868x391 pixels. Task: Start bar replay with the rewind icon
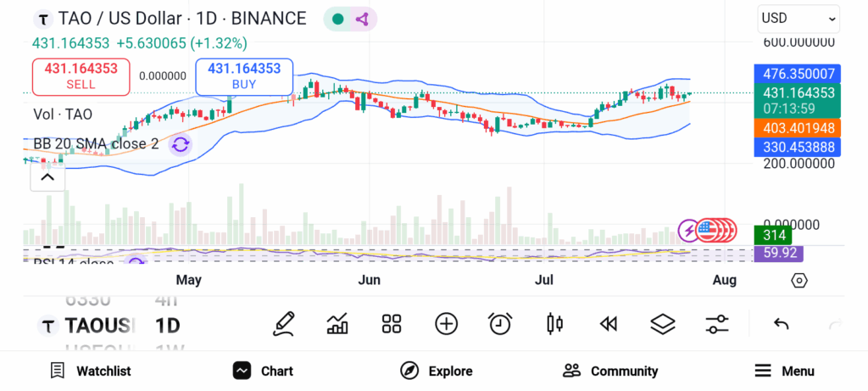pyautogui.click(x=609, y=324)
